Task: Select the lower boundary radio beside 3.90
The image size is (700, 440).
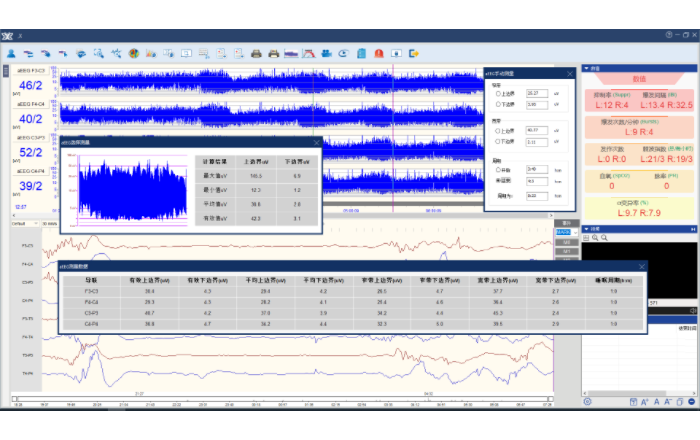Action: point(498,104)
